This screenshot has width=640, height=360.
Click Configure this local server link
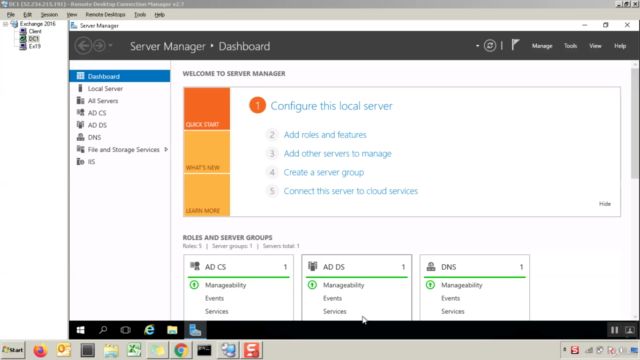point(331,106)
